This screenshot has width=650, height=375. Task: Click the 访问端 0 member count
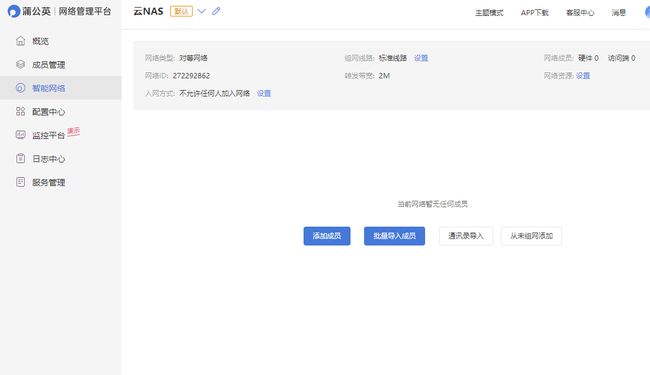[x=621, y=58]
